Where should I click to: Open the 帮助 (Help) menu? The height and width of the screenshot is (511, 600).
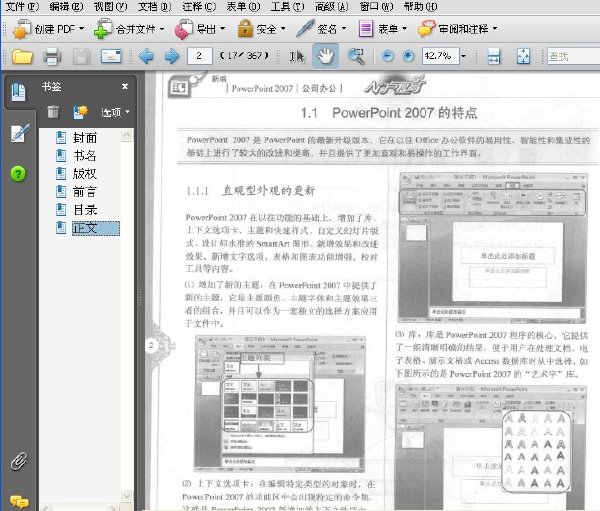click(x=420, y=7)
